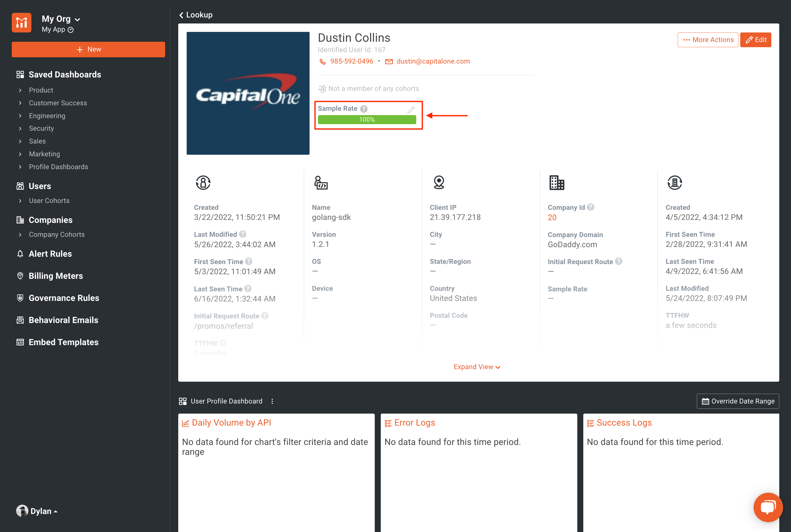
Task: Open the Behavioral Emails section icon
Action: pyautogui.click(x=20, y=319)
